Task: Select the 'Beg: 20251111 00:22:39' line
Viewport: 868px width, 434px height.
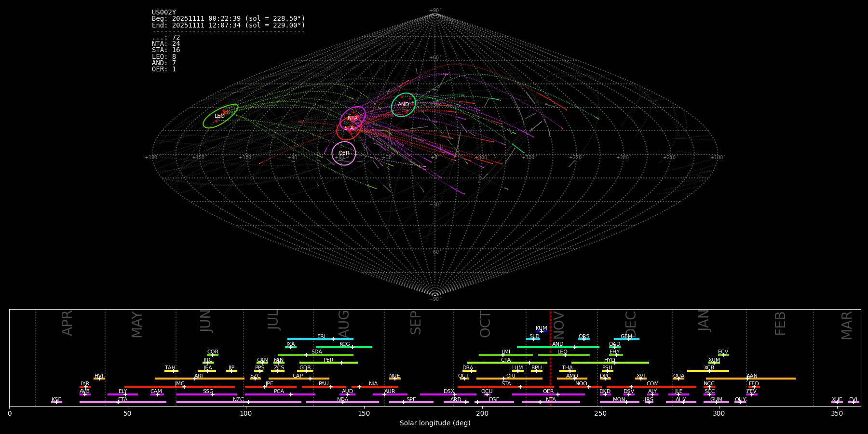Action: point(229,19)
